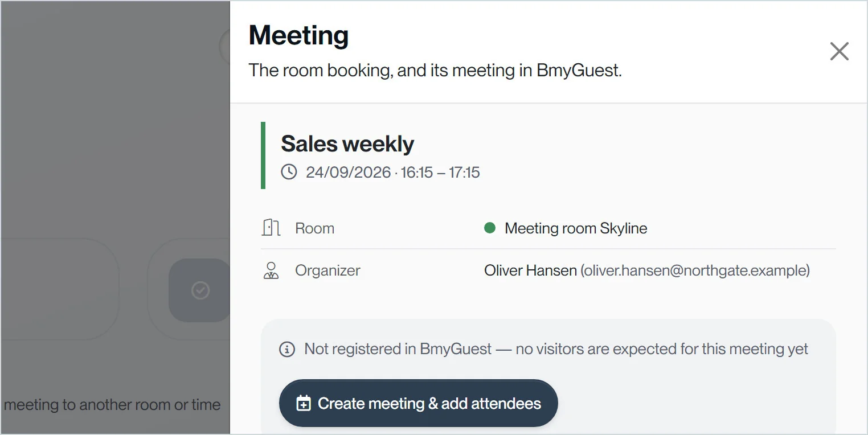Click the info icon by Not registered
Screen dimensions: 868x435
pos(287,349)
